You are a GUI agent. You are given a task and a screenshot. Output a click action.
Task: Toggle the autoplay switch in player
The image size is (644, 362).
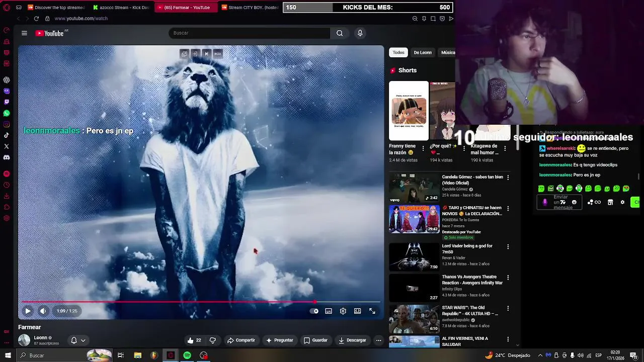click(314, 311)
